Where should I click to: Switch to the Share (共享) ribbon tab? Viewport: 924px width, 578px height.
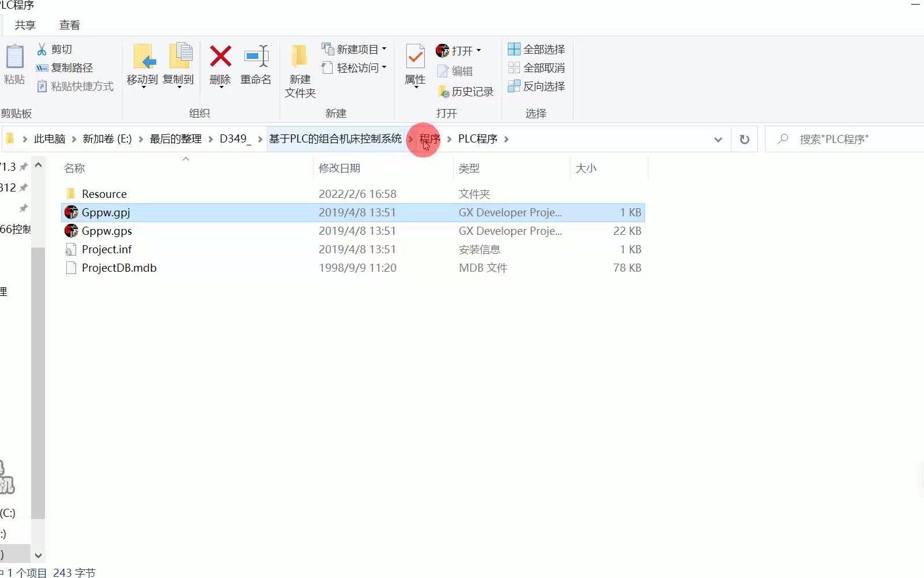[x=25, y=25]
